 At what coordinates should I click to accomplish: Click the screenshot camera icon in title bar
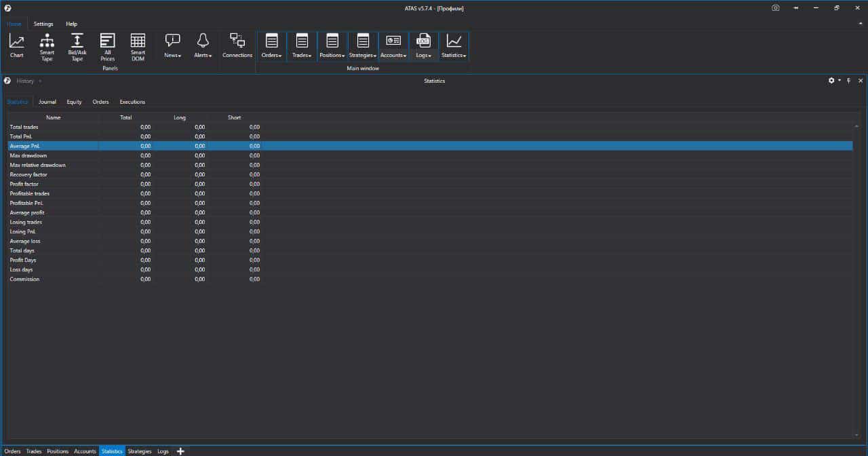(776, 8)
